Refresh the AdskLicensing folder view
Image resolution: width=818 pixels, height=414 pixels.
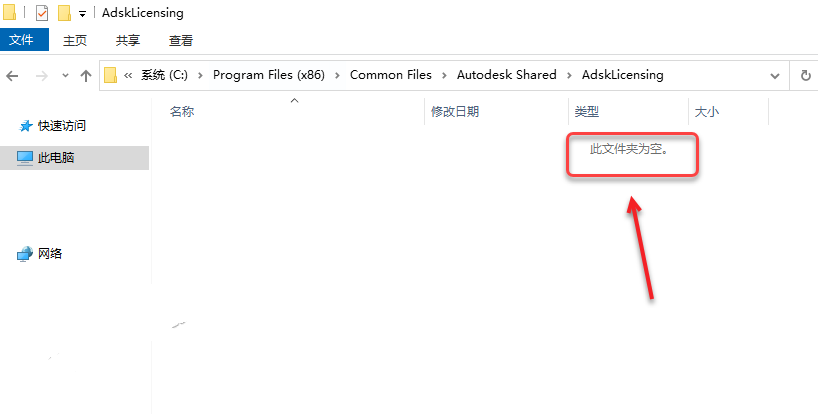[x=805, y=76]
